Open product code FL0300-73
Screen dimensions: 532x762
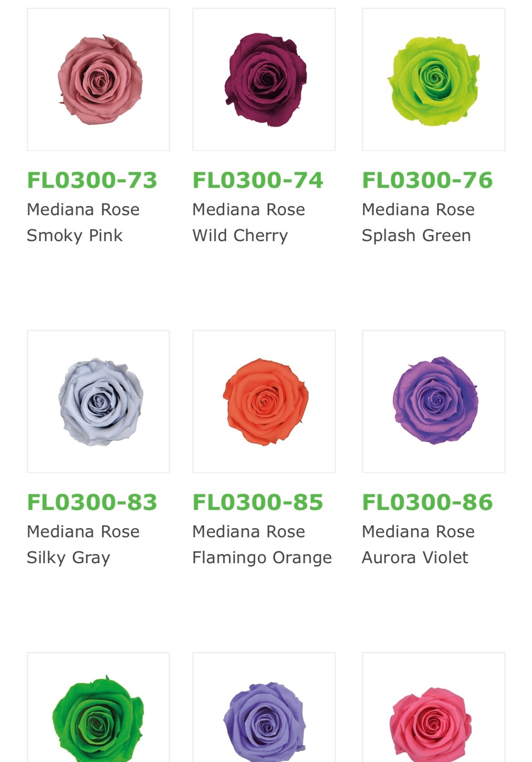coord(92,180)
